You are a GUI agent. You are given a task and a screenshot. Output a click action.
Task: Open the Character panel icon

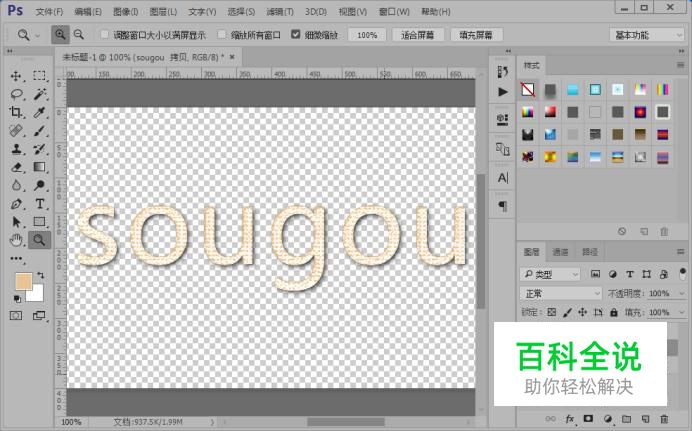click(x=503, y=178)
